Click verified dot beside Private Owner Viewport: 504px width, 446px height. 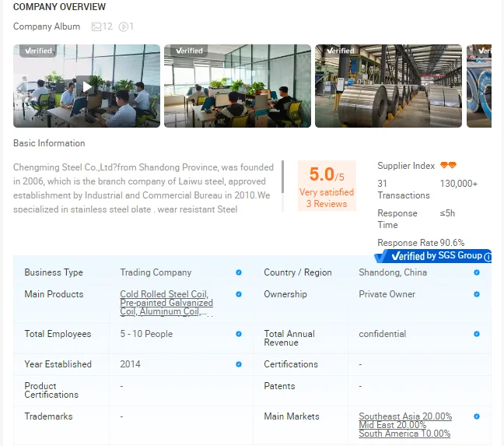(477, 294)
